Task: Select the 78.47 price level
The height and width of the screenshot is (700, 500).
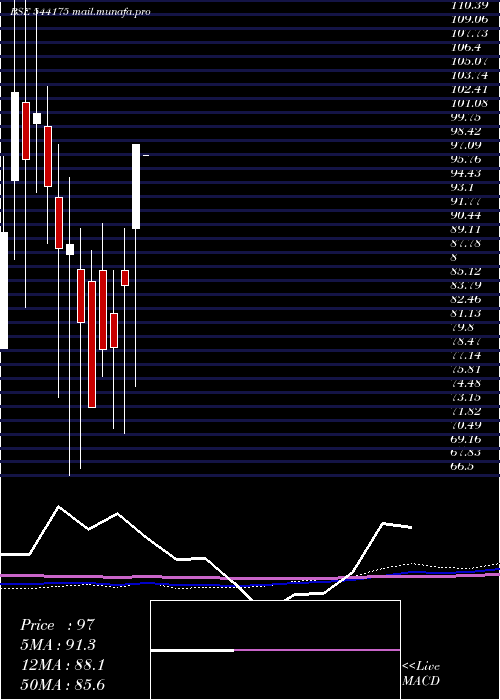Action: 466,341
